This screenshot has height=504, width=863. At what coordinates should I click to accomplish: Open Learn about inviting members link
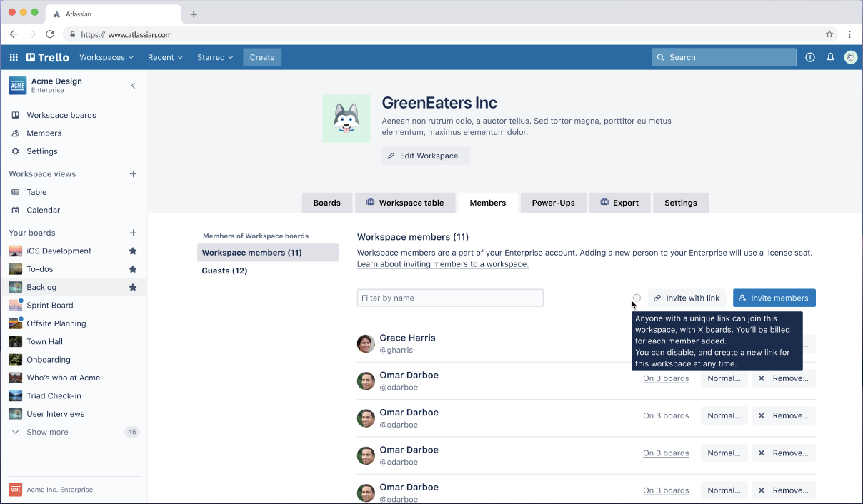(442, 264)
